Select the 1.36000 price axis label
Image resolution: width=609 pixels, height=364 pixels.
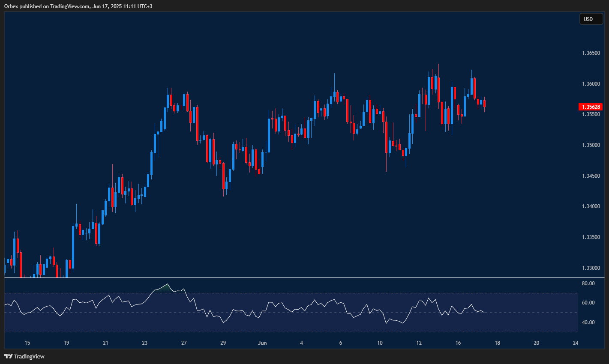(591, 84)
